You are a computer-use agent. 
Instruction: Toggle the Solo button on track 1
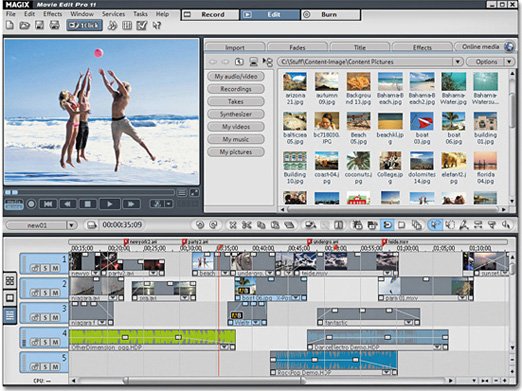pyautogui.click(x=45, y=268)
